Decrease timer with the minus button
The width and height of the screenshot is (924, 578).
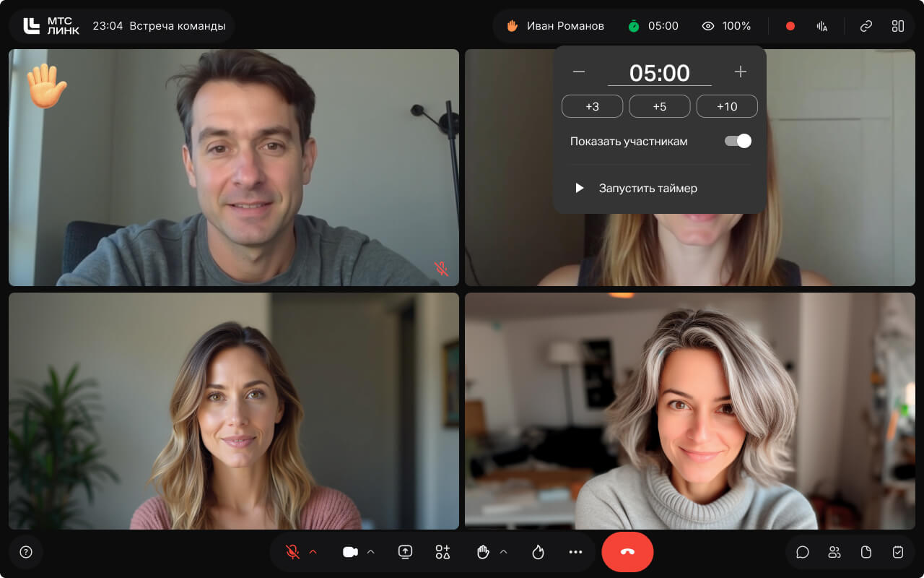[x=578, y=72]
